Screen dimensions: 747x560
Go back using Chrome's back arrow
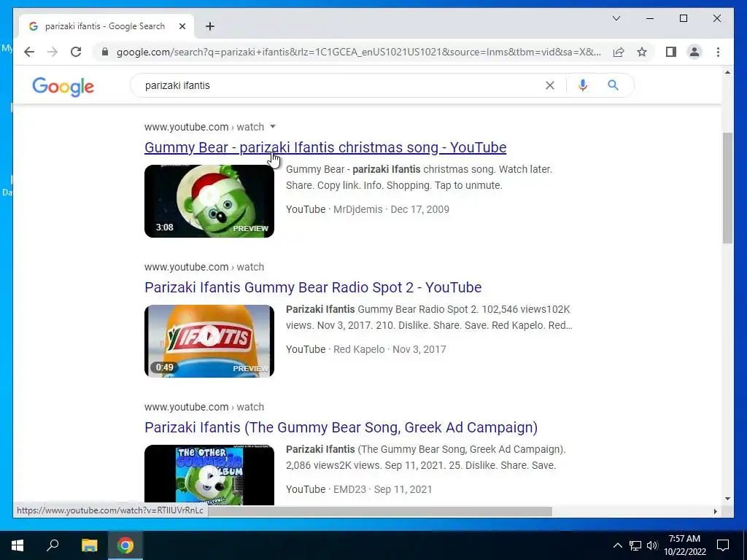[x=29, y=52]
